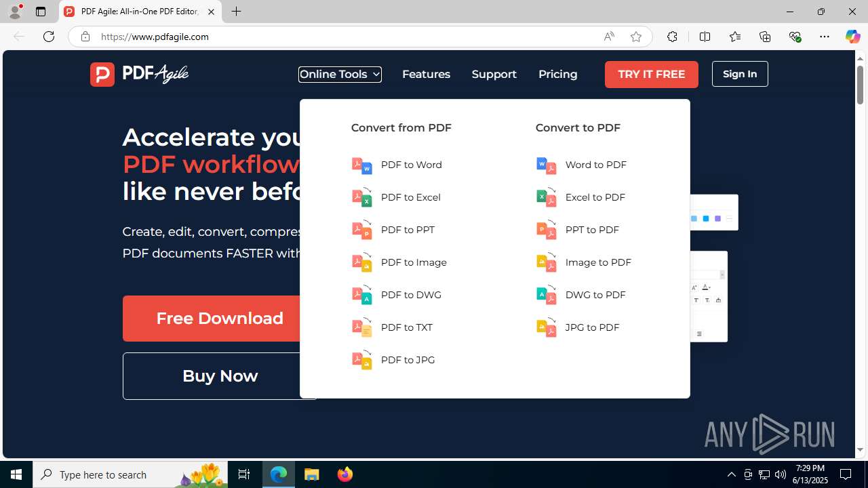
Task: Open the Support menu
Action: pyautogui.click(x=494, y=74)
